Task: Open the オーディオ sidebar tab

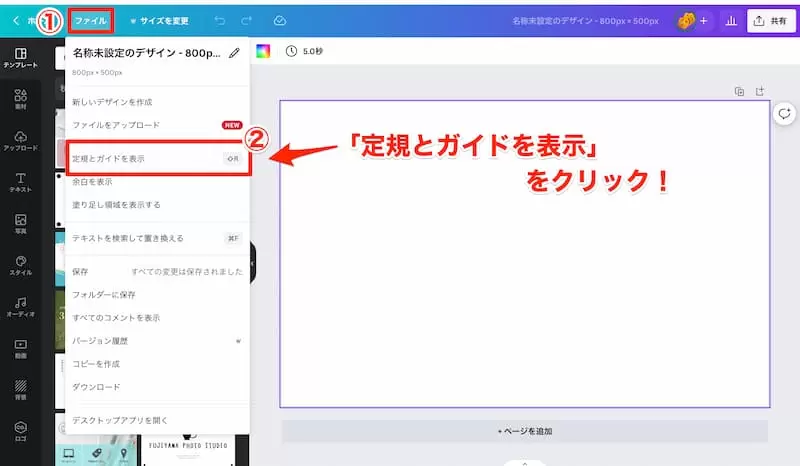Action: (20, 307)
